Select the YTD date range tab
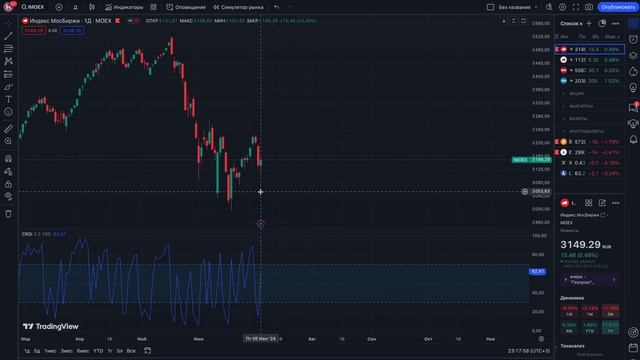640x360 pixels. coord(98,351)
